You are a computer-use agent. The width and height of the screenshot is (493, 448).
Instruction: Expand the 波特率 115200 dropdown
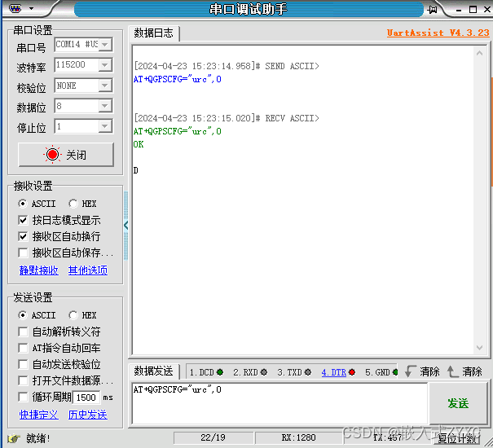(x=105, y=65)
